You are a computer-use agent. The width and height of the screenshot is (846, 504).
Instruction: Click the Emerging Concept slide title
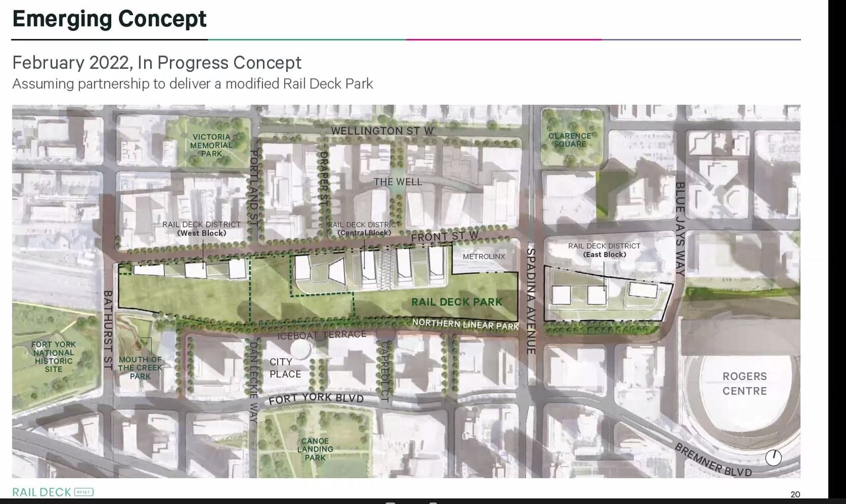tap(110, 18)
